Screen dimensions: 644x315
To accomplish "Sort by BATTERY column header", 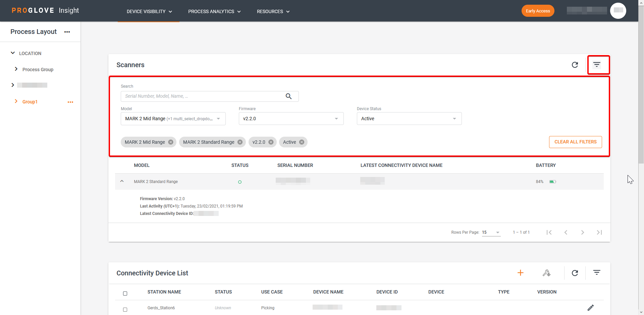I will (x=546, y=165).
